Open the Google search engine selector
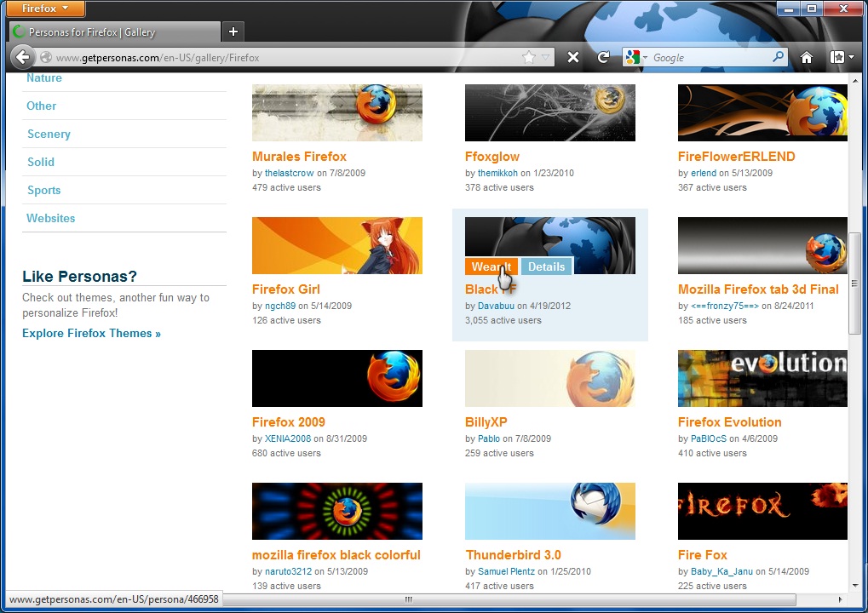 (636, 57)
